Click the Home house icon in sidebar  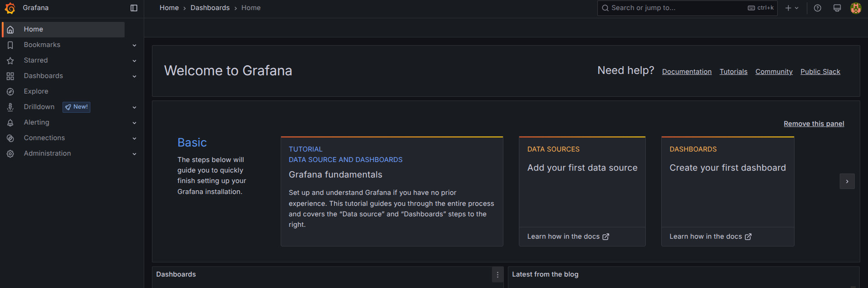point(10,30)
